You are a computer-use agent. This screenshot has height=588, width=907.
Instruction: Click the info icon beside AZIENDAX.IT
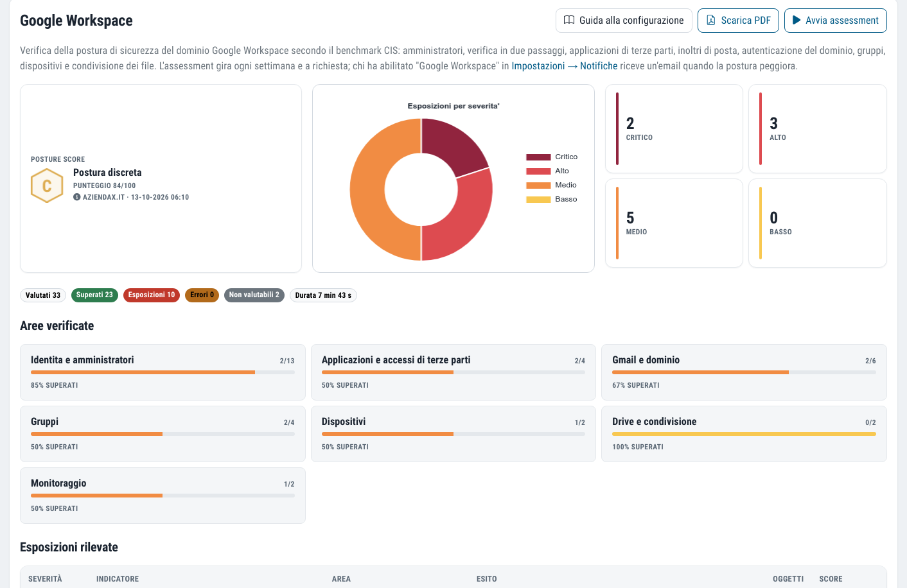point(77,197)
